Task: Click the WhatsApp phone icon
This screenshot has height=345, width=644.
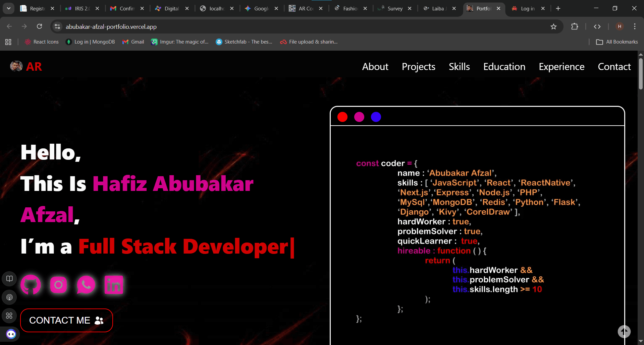Action: [86, 285]
